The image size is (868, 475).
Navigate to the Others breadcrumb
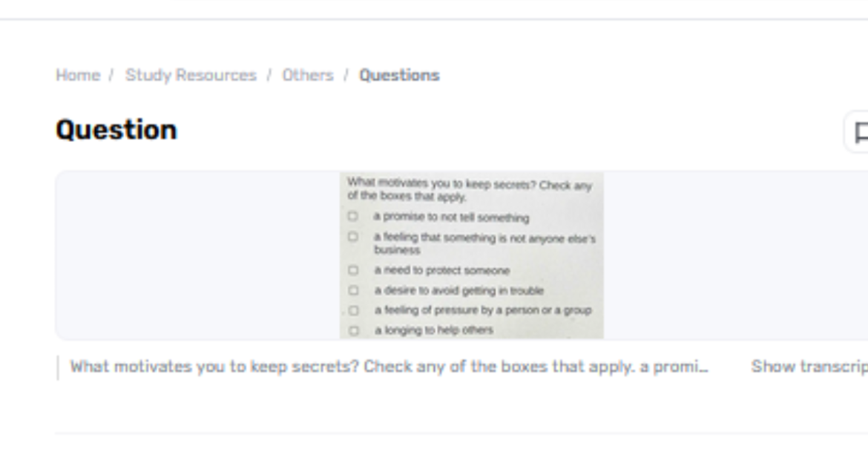(308, 76)
